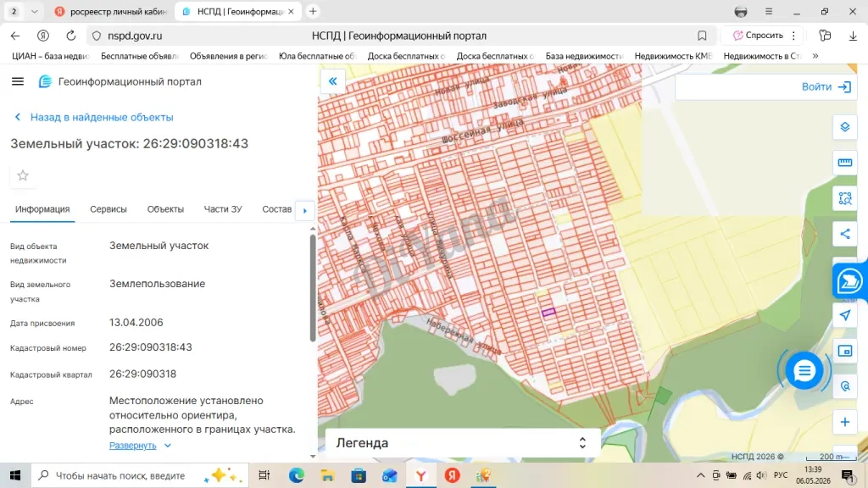This screenshot has height=488, width=868.
Task: Switch to the Информация tab
Action: pos(42,209)
